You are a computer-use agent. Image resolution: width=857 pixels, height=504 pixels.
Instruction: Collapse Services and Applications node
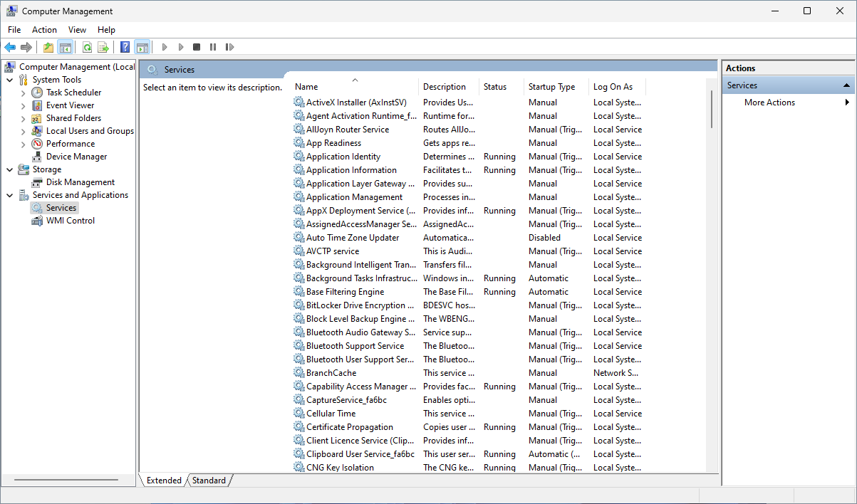click(x=10, y=195)
